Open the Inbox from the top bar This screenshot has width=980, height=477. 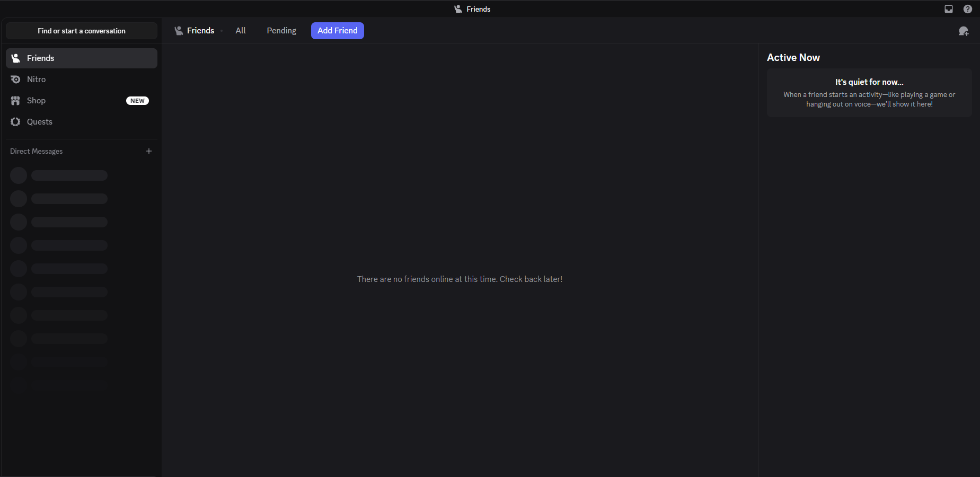pos(948,8)
